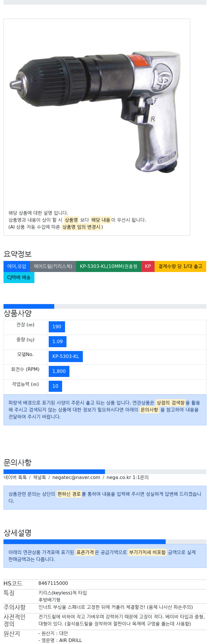The width and height of the screenshot is (210, 644).
Task: Select the 1.09 weight spec value
Action: tap(57, 342)
